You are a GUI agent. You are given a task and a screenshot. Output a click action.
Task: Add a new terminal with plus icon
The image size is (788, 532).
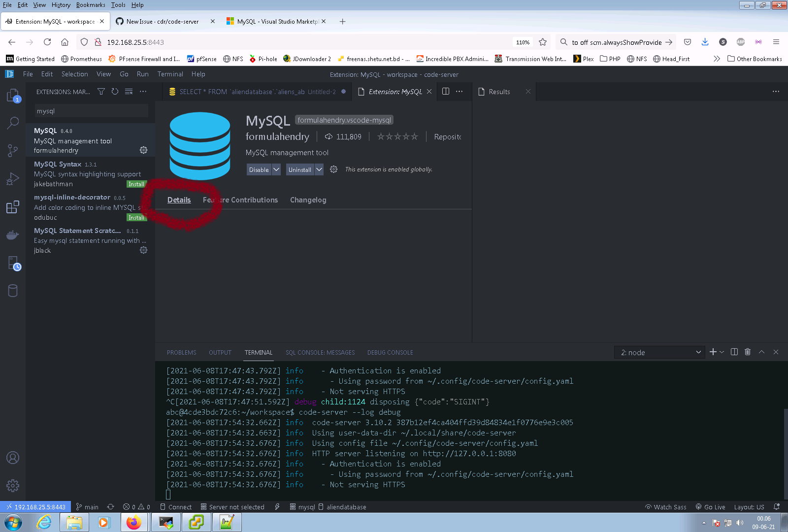pyautogui.click(x=713, y=352)
